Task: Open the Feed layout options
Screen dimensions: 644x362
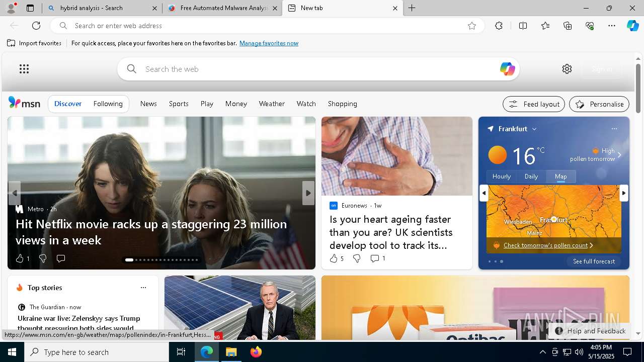Action: (534, 104)
